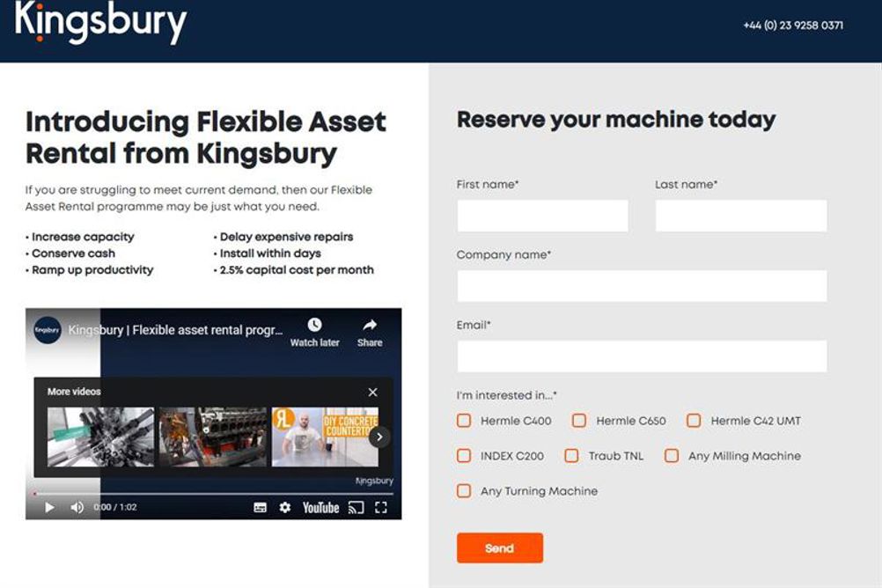The height and width of the screenshot is (588, 882).
Task: Click the 'Install within days' bullet text
Action: 270,254
